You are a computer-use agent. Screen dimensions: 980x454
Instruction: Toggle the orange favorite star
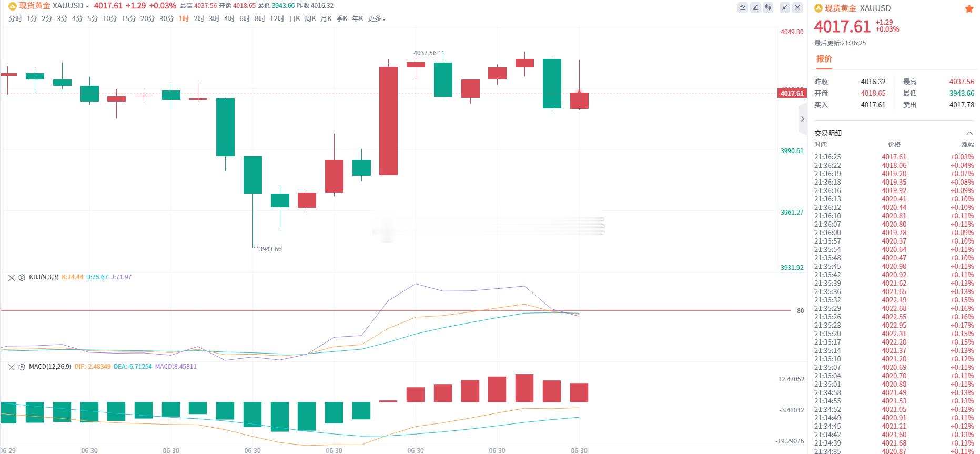[968, 8]
